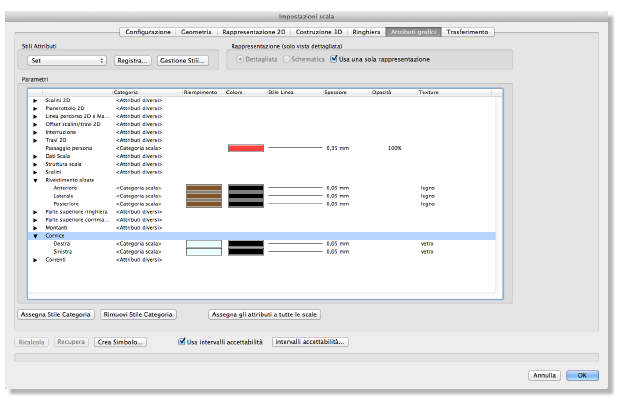Select the Posteriore row
The image size is (618, 402).
tap(262, 204)
